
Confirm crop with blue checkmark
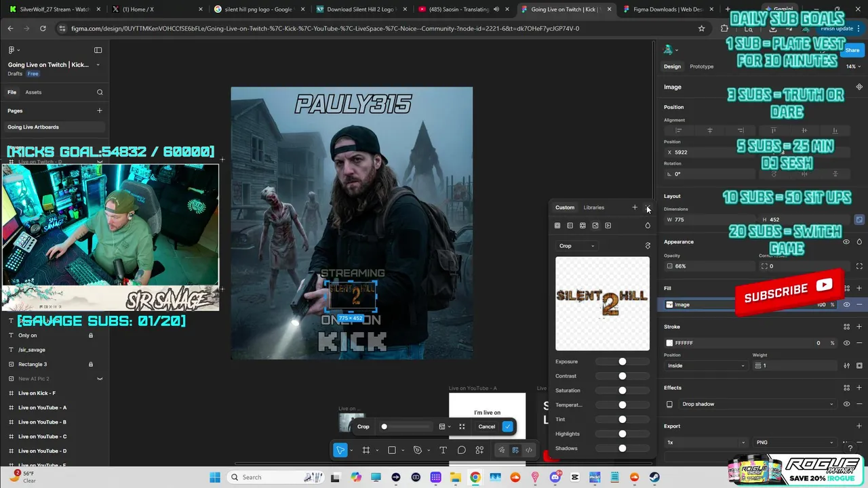[507, 427]
